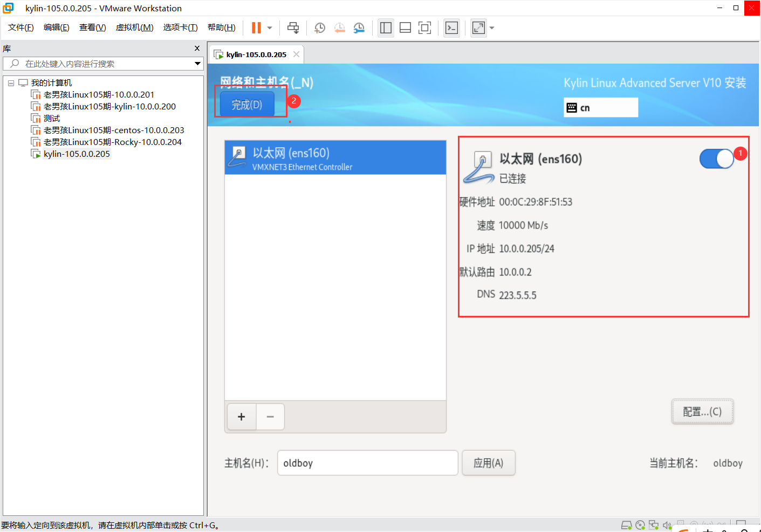Viewport: 761px width, 532px height.
Task: Select 老男孩Linux105期-kylin-10.0.0.200 VM
Action: [109, 107]
